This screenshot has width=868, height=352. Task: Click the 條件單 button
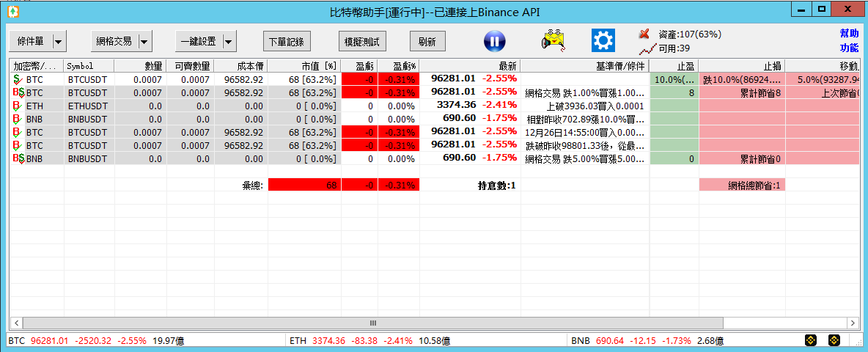(31, 41)
